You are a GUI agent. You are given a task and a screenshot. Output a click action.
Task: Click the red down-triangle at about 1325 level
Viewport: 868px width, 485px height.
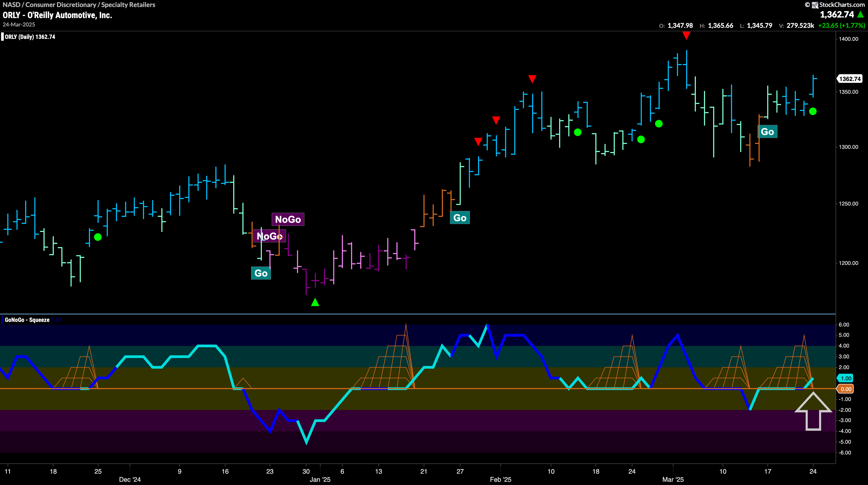coord(496,120)
